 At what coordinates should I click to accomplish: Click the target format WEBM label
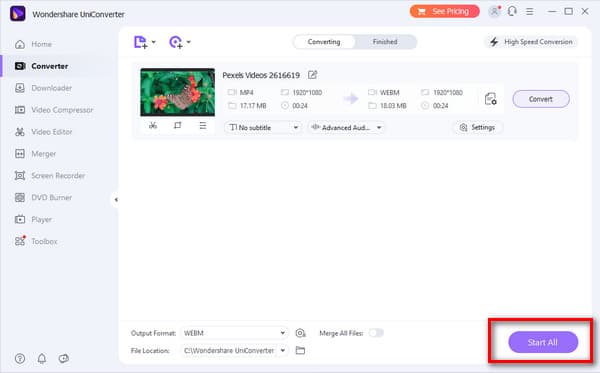click(390, 93)
